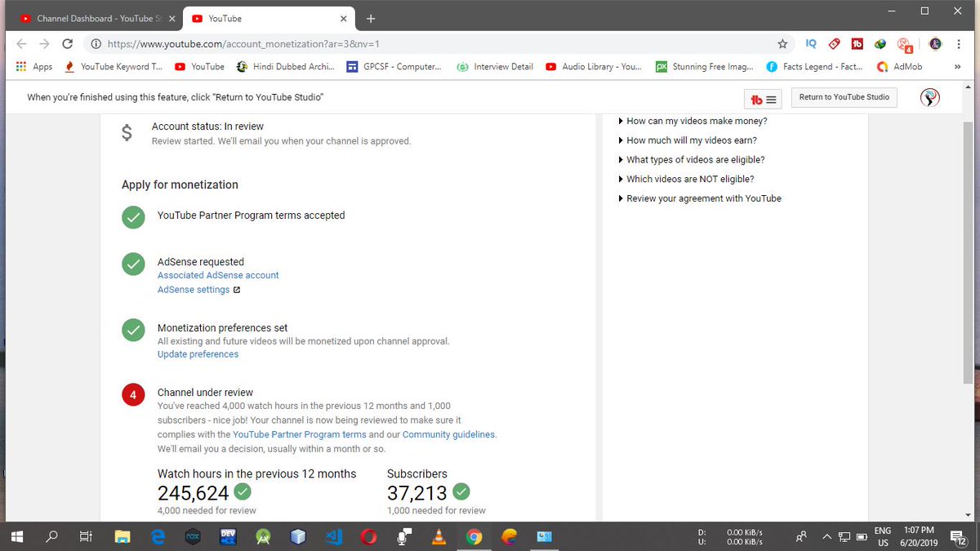Open Android Studio from taskbar
The image size is (980, 551).
264,536
